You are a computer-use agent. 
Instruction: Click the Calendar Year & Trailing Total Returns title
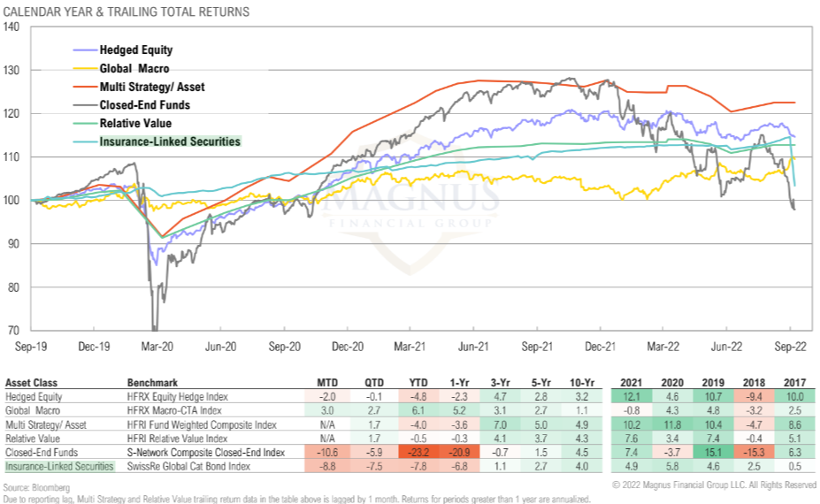coord(127,11)
